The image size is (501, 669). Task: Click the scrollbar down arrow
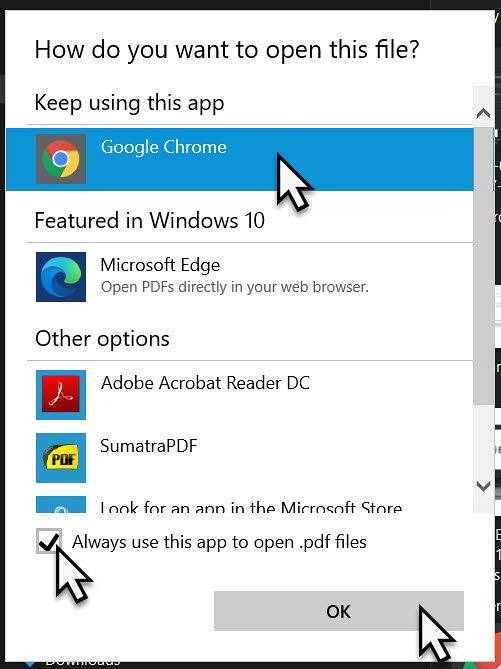(484, 486)
